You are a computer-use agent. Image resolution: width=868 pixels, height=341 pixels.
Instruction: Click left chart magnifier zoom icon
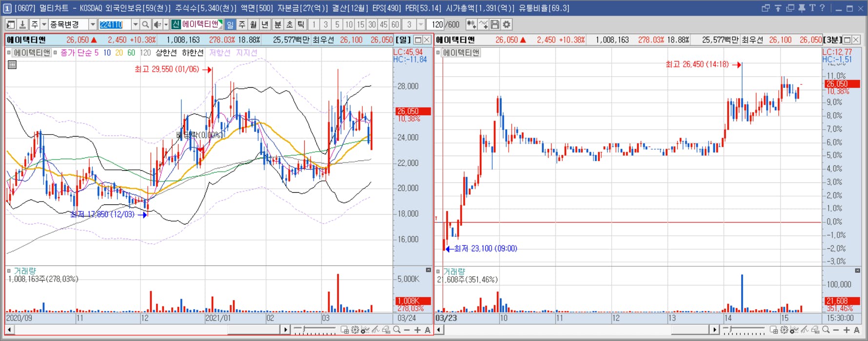pos(397,330)
